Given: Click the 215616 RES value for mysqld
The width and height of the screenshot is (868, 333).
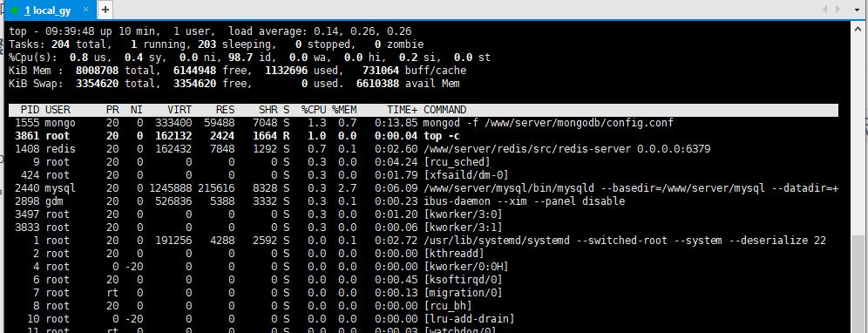Looking at the screenshot, I should 216,188.
